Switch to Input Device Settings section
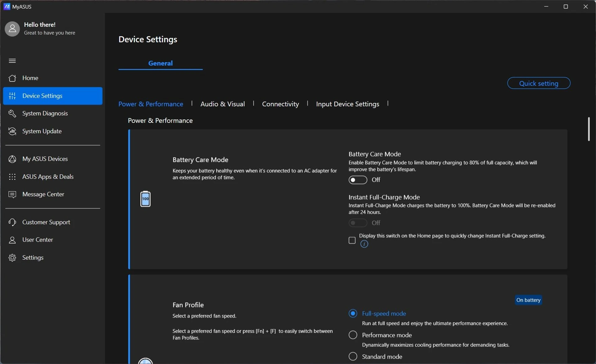 point(348,104)
